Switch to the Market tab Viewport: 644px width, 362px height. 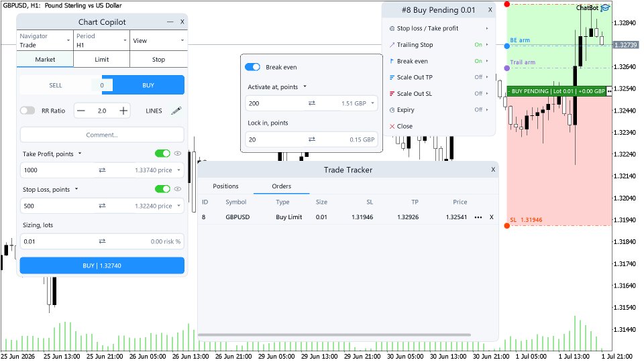click(45, 60)
